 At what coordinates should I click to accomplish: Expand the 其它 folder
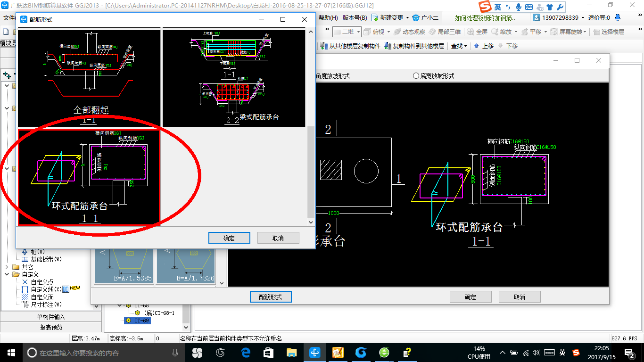pos(7,267)
